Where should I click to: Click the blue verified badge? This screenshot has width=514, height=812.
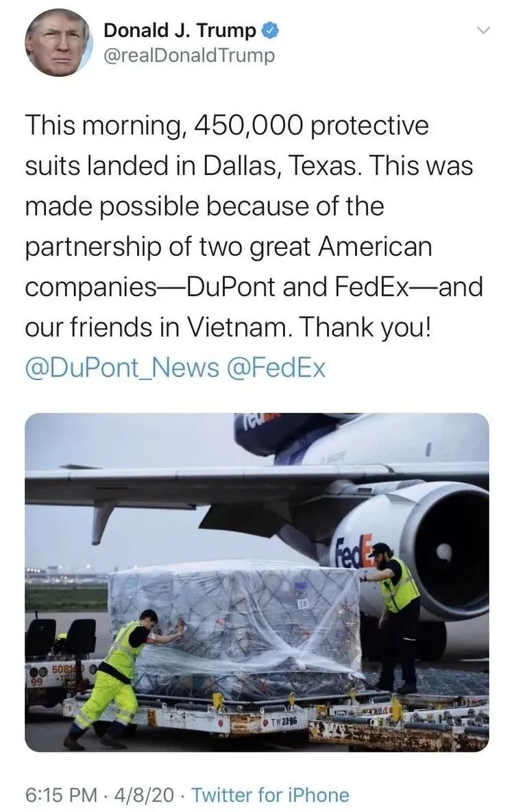tap(269, 31)
